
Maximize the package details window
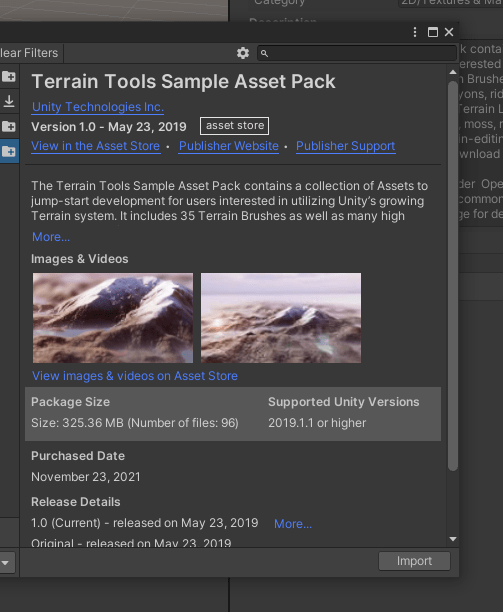click(432, 32)
